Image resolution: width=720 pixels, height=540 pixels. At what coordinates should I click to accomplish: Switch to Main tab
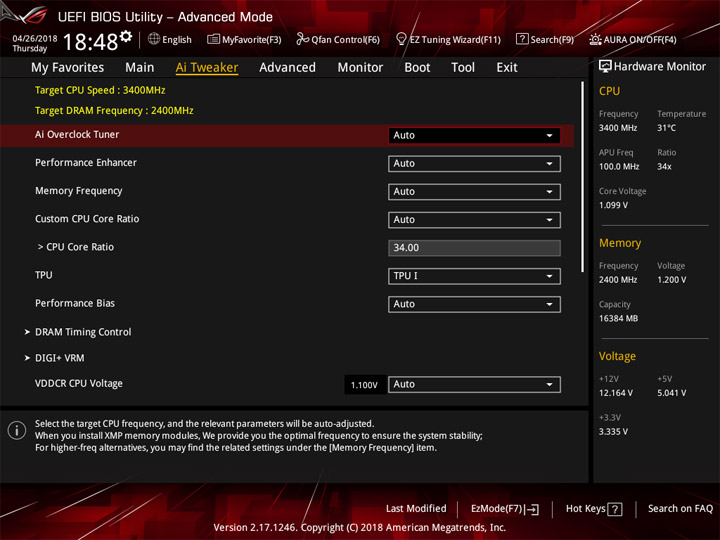click(140, 68)
